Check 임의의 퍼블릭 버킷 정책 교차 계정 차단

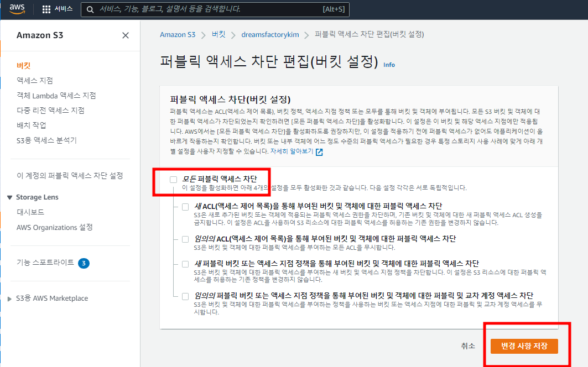(x=185, y=296)
